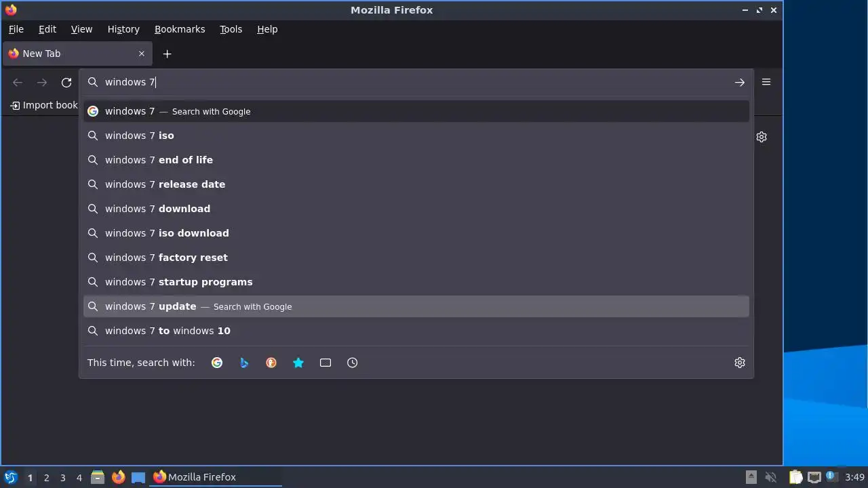Pick the 'windows 7 end of life' suggestion
868x488 pixels.
pos(416,160)
